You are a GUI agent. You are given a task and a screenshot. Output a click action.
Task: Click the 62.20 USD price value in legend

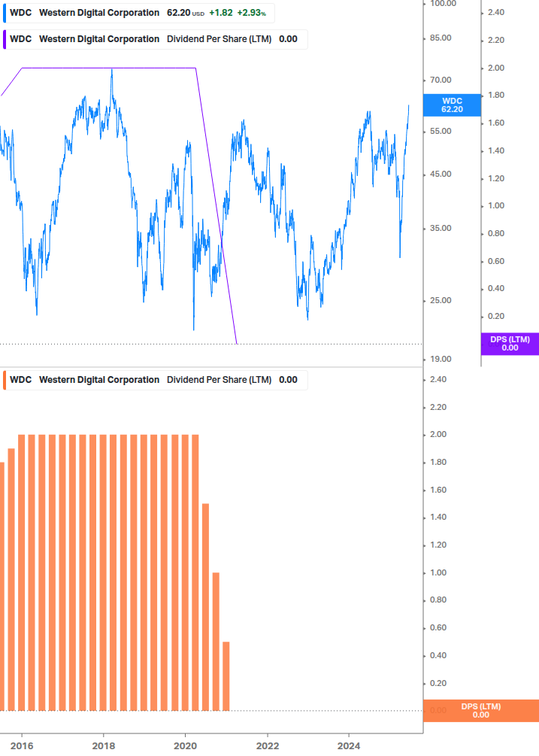186,13
